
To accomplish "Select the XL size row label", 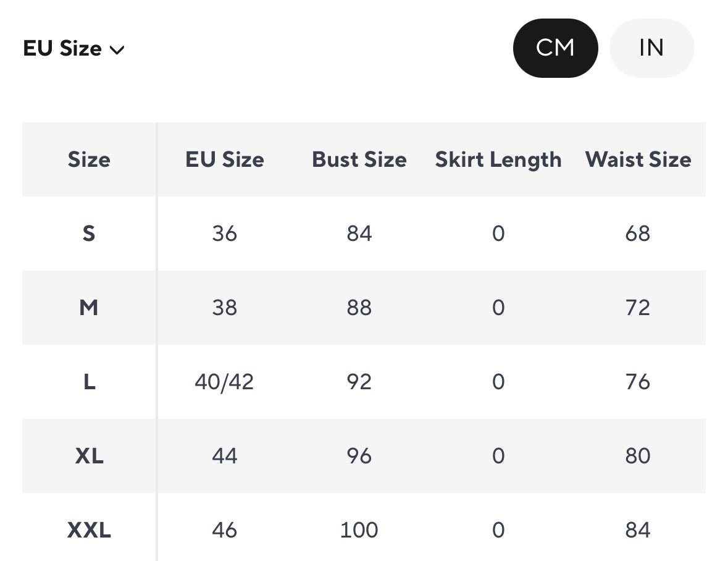I will coord(89,456).
